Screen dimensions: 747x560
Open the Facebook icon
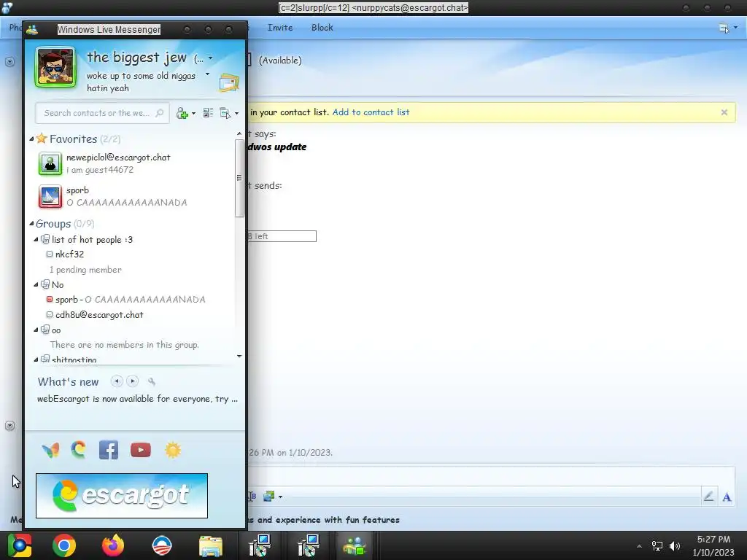pos(109,450)
